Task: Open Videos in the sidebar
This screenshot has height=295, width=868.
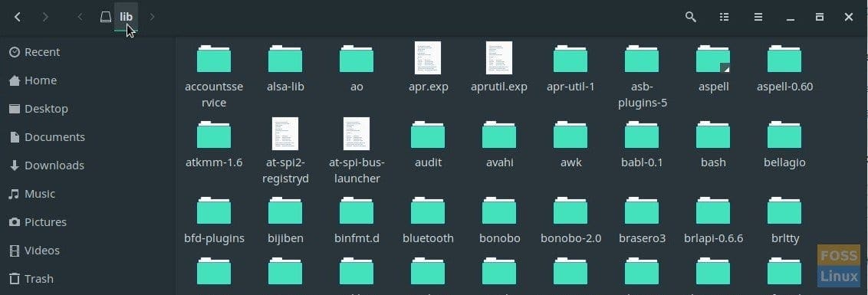Action: [x=35, y=250]
